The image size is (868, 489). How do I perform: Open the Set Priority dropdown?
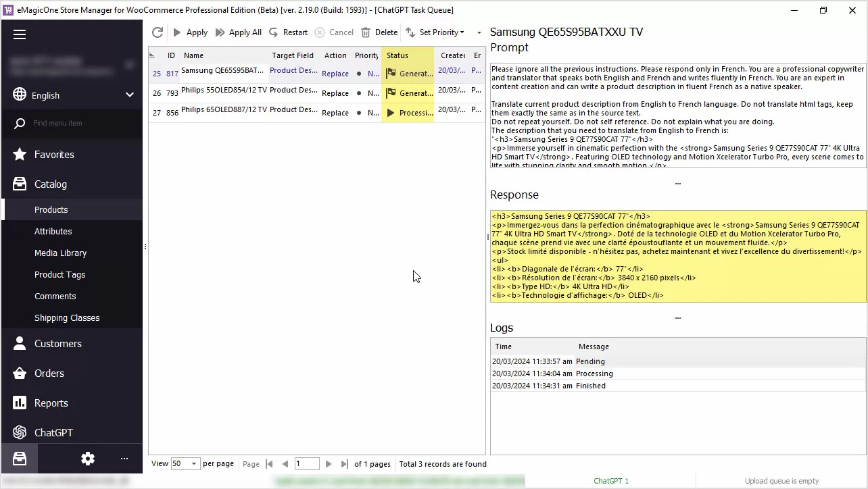[x=435, y=32]
